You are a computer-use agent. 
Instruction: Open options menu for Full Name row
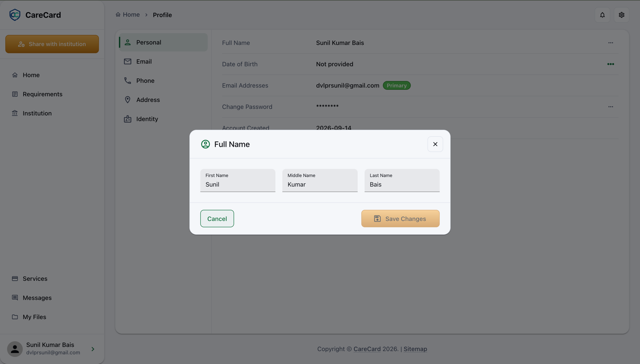pyautogui.click(x=610, y=43)
